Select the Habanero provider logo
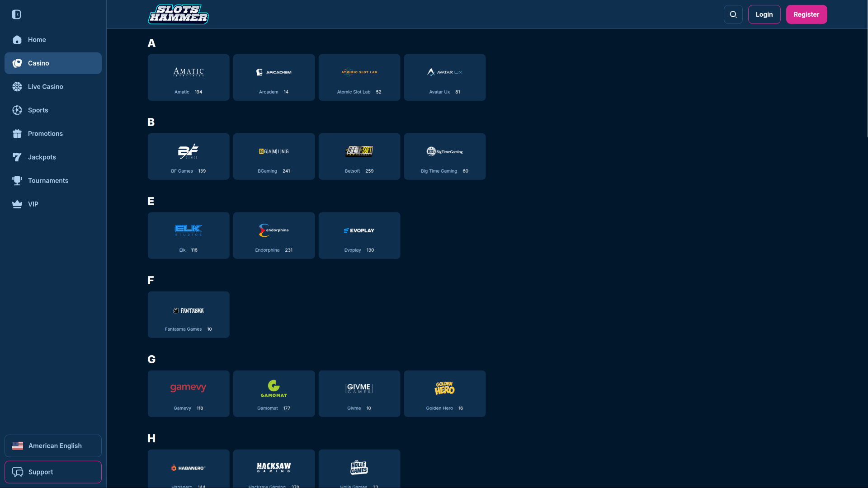This screenshot has height=488, width=868. (189, 468)
